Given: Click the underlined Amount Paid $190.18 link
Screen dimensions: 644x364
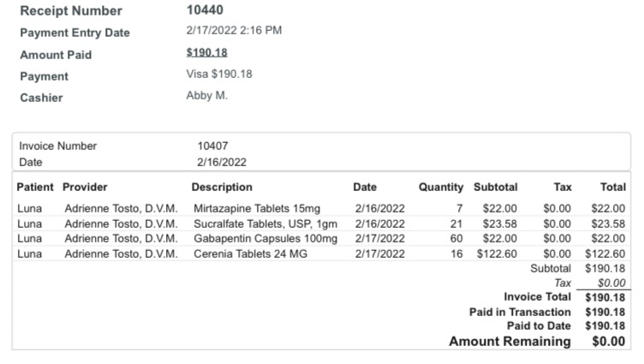Looking at the screenshot, I should click(206, 53).
